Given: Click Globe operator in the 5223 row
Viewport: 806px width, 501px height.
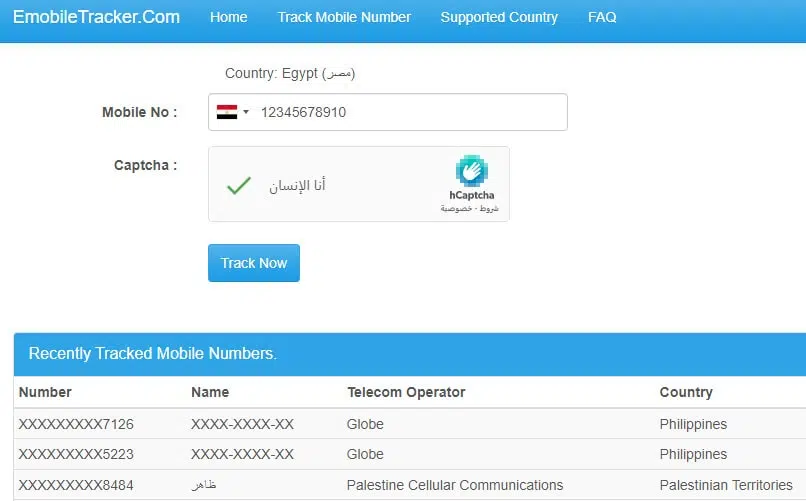Looking at the screenshot, I should 365,454.
